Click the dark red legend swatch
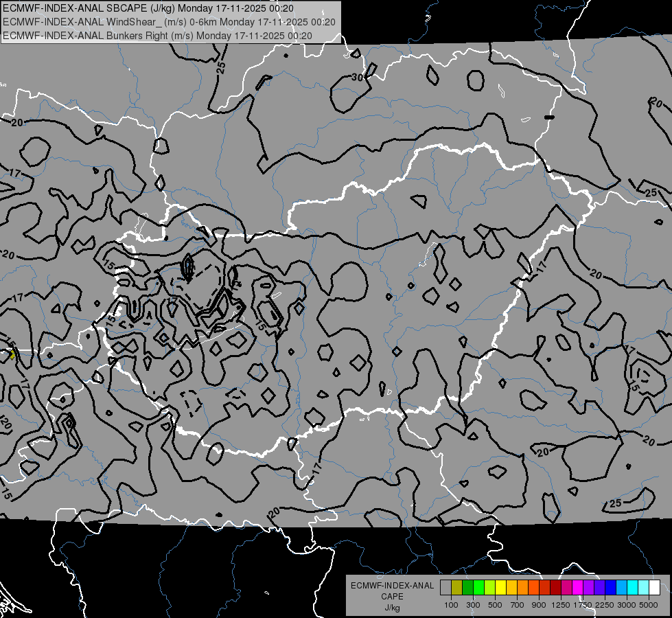672x618 pixels. [556, 587]
